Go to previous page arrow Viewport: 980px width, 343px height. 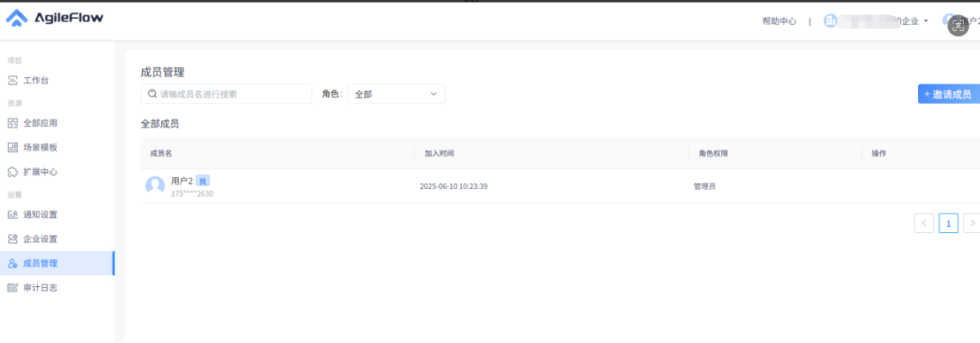(x=924, y=223)
